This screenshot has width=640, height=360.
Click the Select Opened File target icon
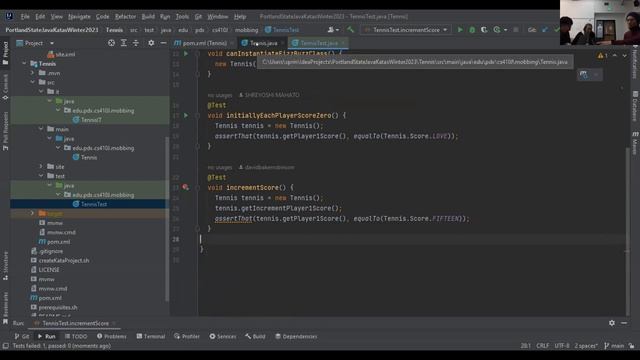pos(111,43)
